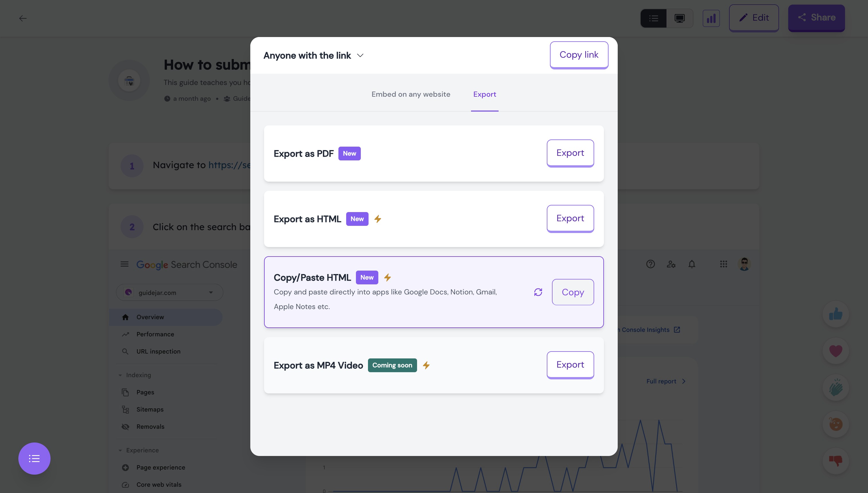Click the heart reaction
Viewport: 868px width, 493px height.
point(836,351)
